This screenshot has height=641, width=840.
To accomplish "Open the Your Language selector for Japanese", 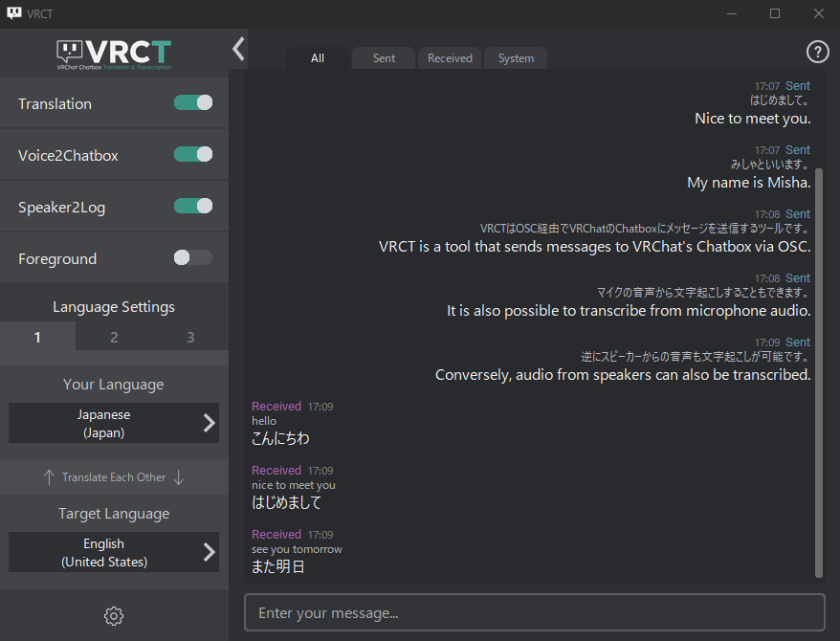I will [114, 422].
